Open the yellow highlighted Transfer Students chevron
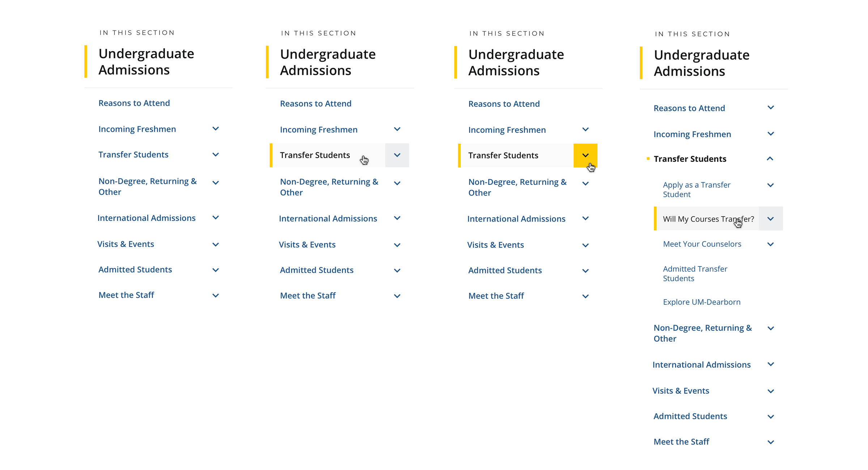The image size is (868, 470). tap(586, 155)
